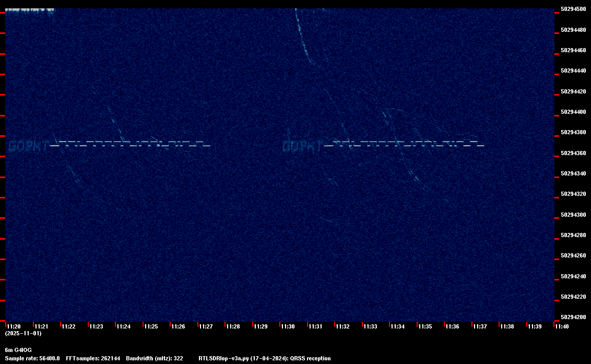Click the 'Sample rate: 56400.0' text
This screenshot has width=591, height=364.
point(32,358)
